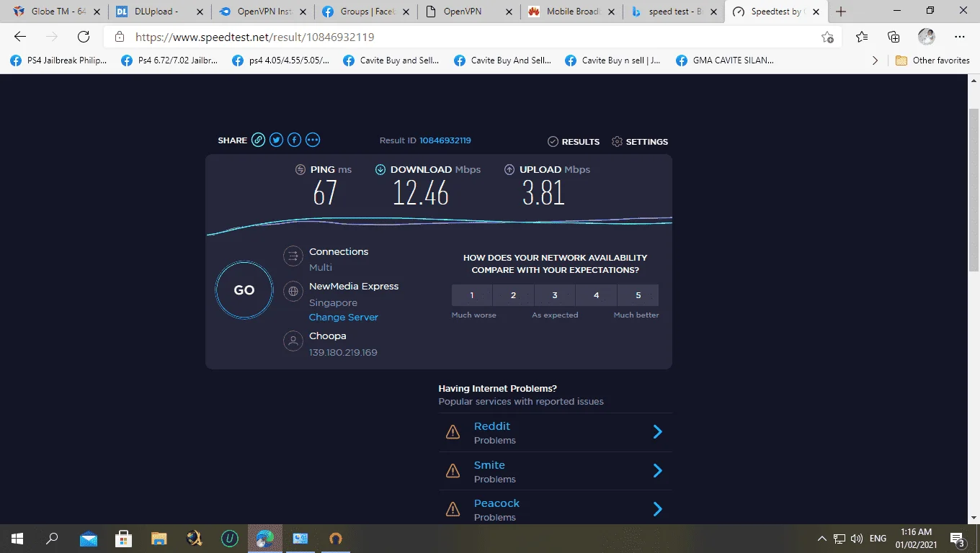Image resolution: width=980 pixels, height=553 pixels.
Task: Refresh the current page
Action: [x=84, y=37]
